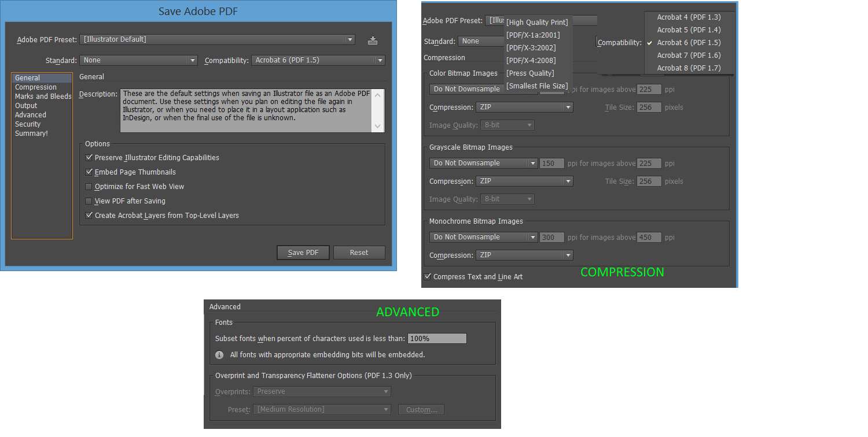Screen dimensions: 868x437
Task: Click Monochrome images above 450 ppi field
Action: click(649, 237)
